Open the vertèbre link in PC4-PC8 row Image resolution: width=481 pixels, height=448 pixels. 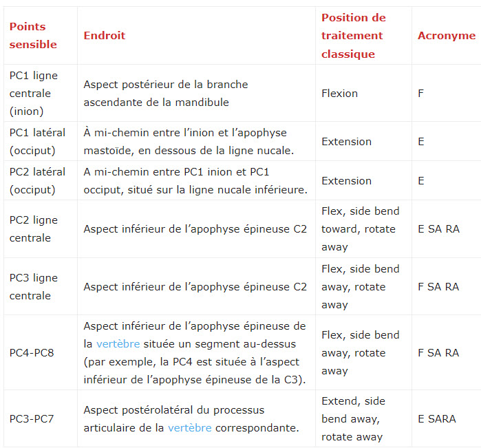(x=119, y=343)
